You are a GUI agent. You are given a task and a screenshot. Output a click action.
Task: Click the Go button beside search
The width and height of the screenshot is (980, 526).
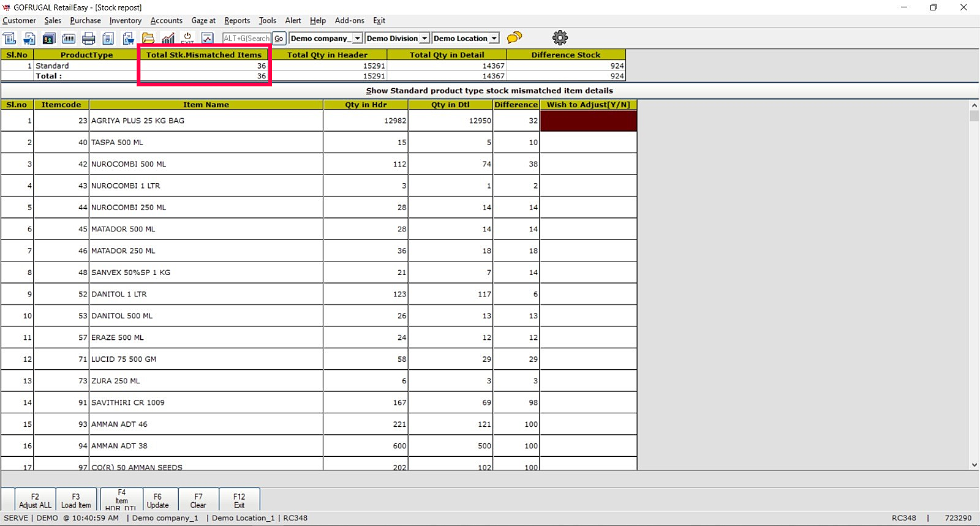pos(279,39)
